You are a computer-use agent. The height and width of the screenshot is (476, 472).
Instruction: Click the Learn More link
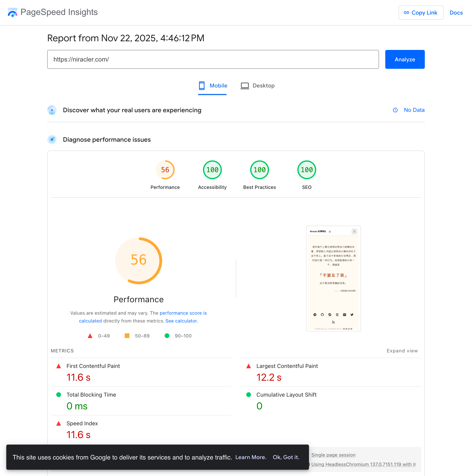point(251,457)
